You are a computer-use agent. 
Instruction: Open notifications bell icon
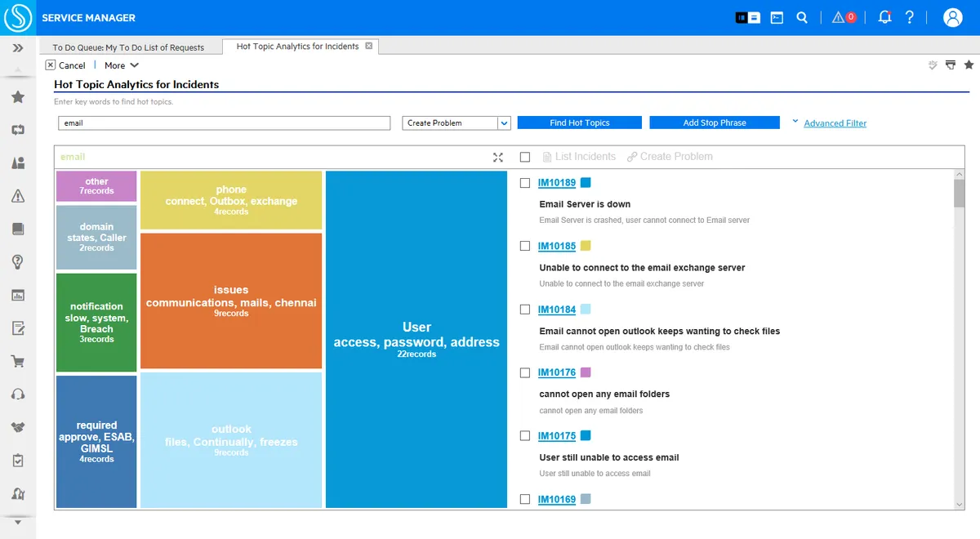click(884, 17)
